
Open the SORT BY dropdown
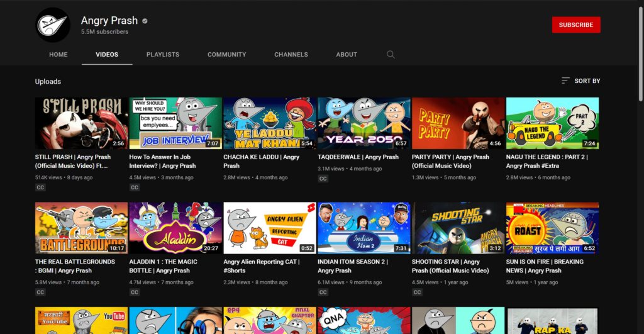[580, 81]
